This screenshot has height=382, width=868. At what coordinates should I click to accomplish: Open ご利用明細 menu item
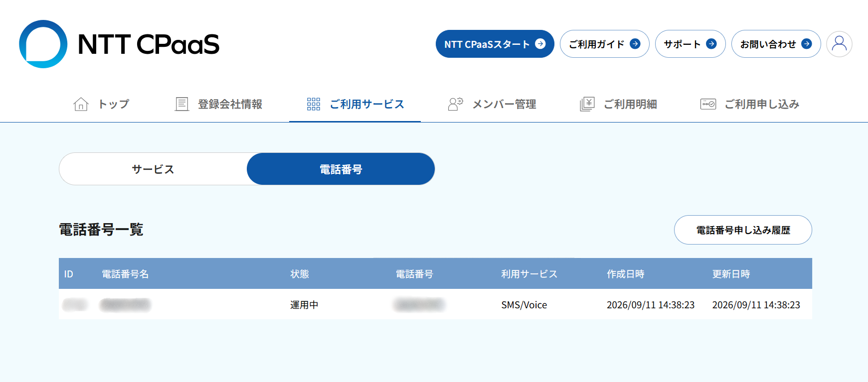(x=618, y=104)
